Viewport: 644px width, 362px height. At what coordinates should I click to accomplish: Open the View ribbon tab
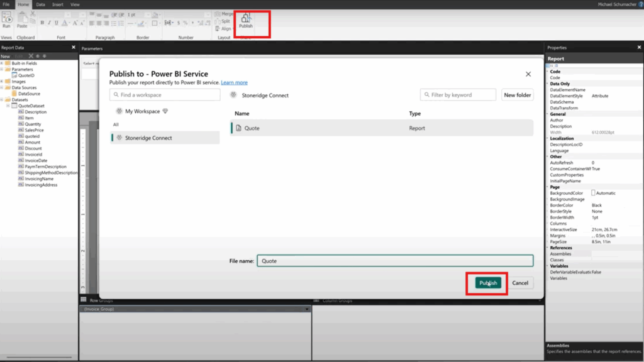pyautogui.click(x=75, y=4)
